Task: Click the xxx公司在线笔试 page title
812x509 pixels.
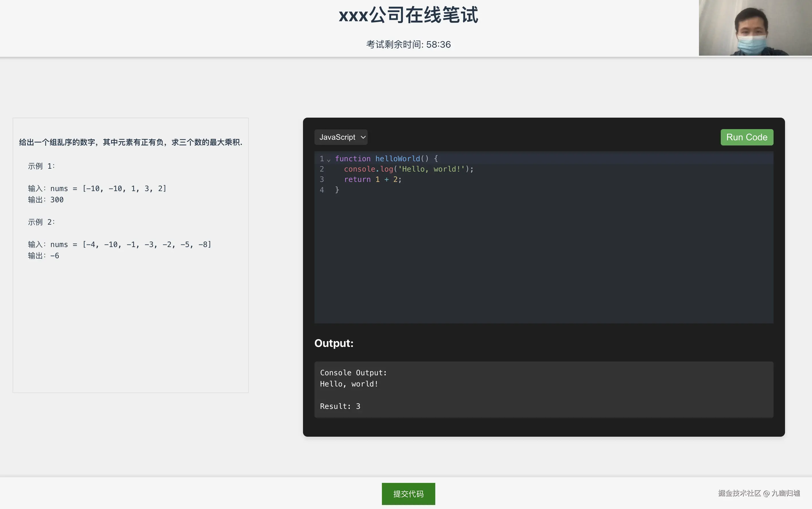Action: tap(408, 15)
